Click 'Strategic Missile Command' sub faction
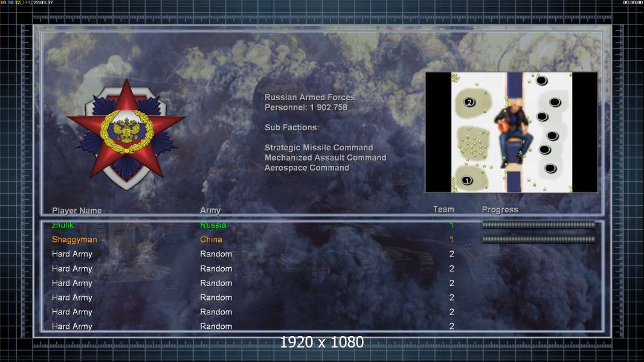The height and width of the screenshot is (362, 644). [x=319, y=148]
